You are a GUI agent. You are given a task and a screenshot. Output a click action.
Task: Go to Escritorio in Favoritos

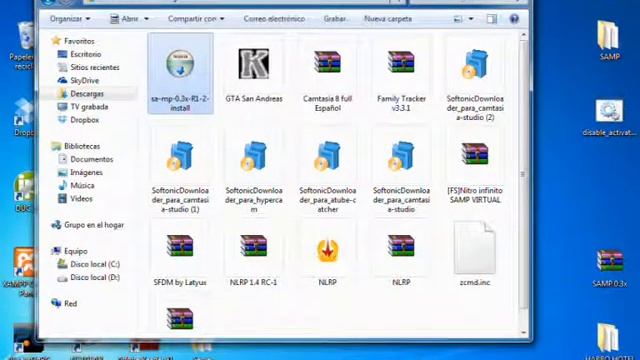click(80, 54)
